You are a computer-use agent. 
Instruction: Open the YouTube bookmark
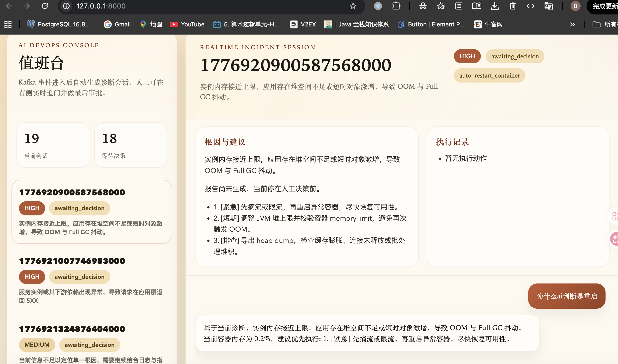click(187, 24)
